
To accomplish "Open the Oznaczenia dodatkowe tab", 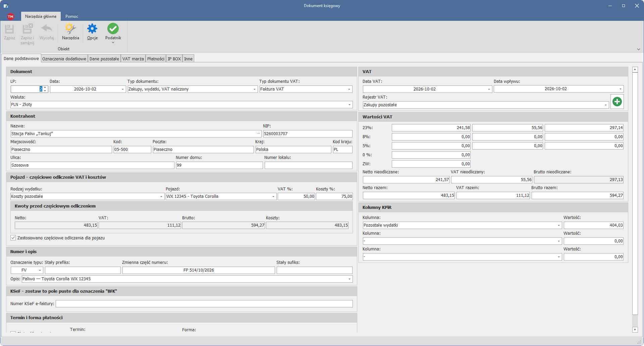I will pyautogui.click(x=64, y=59).
